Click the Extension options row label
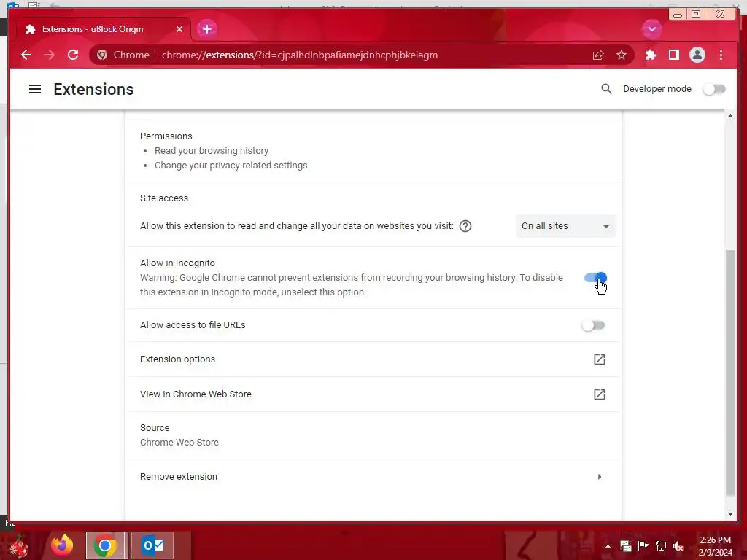 click(x=178, y=359)
